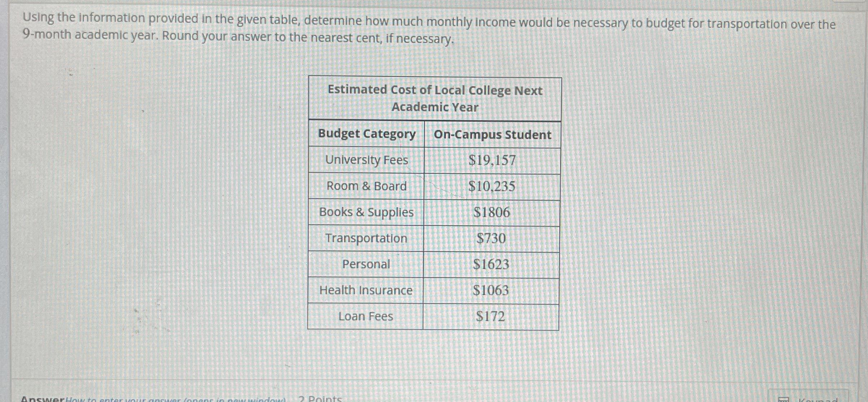The height and width of the screenshot is (402, 868).
Task: Click the Estimated Cost table title
Action: tap(434, 98)
